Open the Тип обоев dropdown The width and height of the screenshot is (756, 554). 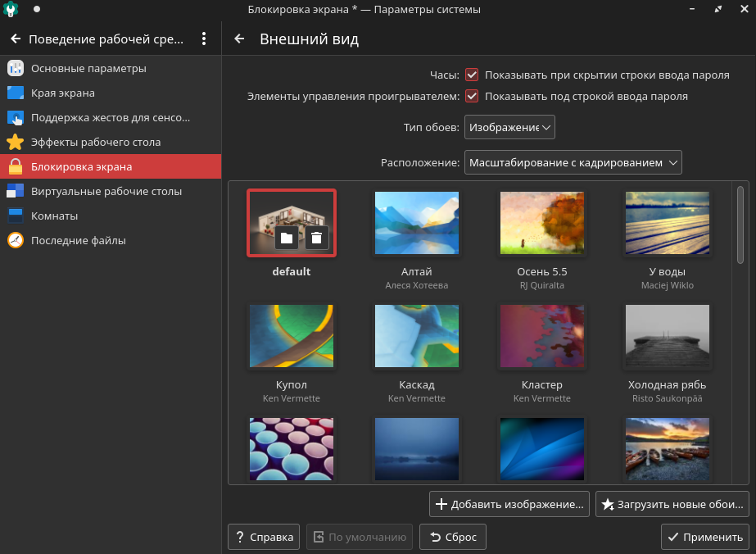point(509,128)
